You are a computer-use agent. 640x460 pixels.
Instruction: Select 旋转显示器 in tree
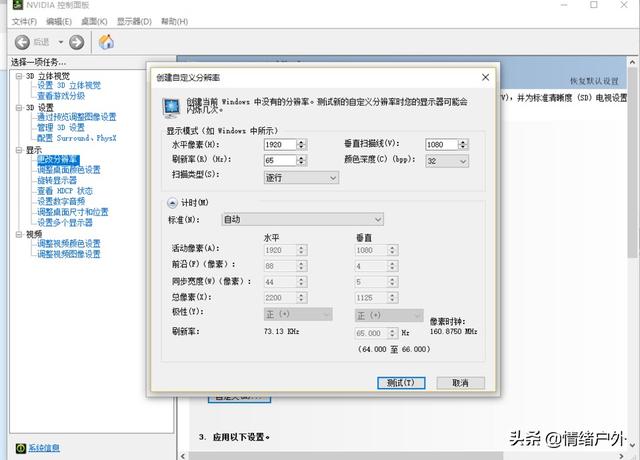coord(57,180)
